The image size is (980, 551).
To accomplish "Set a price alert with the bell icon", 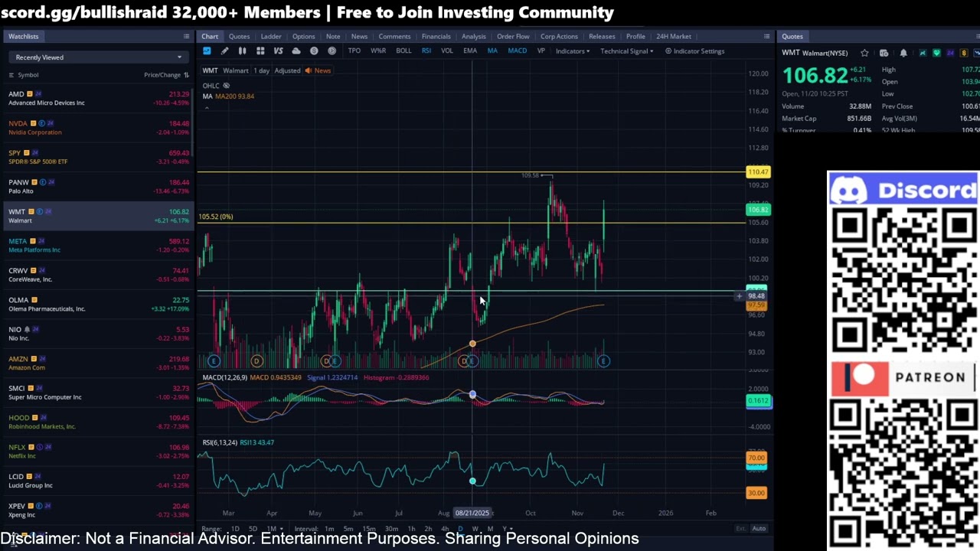I will [x=903, y=53].
